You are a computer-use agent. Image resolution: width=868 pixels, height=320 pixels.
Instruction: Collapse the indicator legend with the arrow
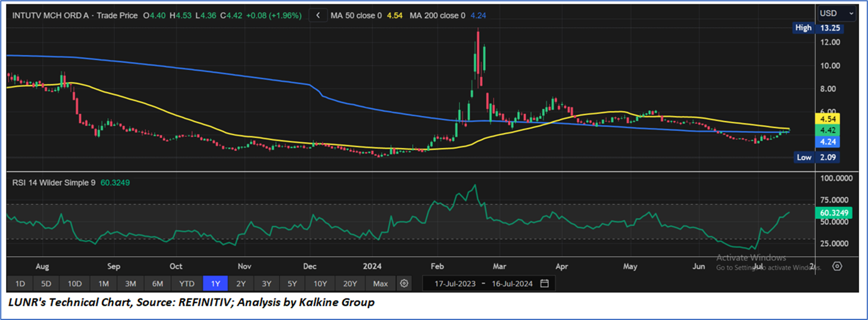(319, 15)
